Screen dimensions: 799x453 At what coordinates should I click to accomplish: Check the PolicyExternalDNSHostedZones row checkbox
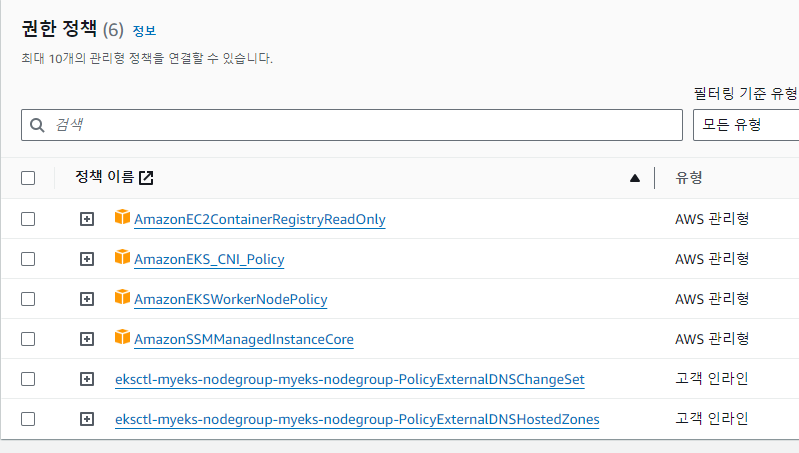[28, 419]
